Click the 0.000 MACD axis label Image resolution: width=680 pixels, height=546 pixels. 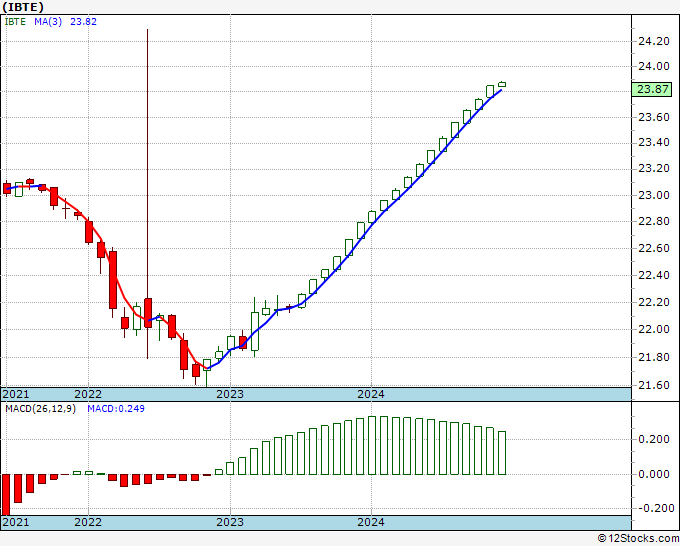tap(654, 474)
